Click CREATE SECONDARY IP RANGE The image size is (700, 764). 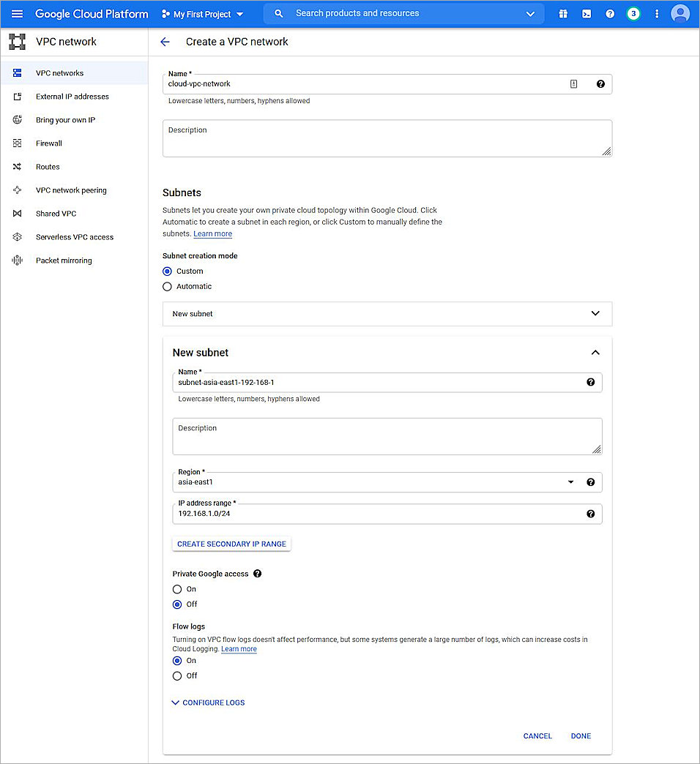[x=231, y=544]
